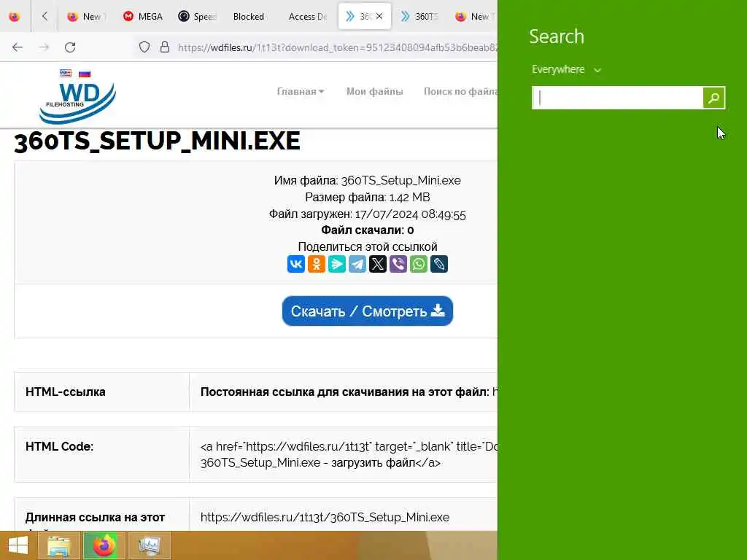
Task: Click the magnifier search button
Action: pos(713,98)
